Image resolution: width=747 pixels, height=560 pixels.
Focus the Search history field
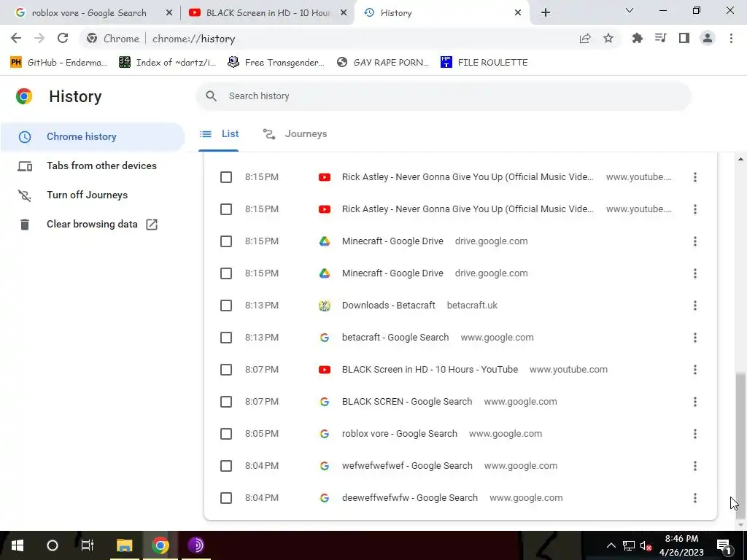443,96
